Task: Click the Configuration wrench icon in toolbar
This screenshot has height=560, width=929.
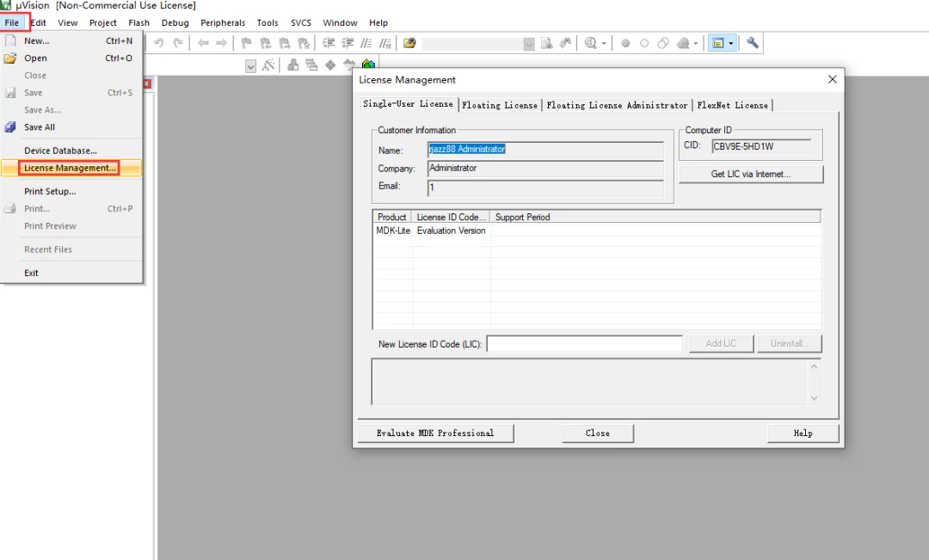Action: click(x=753, y=43)
